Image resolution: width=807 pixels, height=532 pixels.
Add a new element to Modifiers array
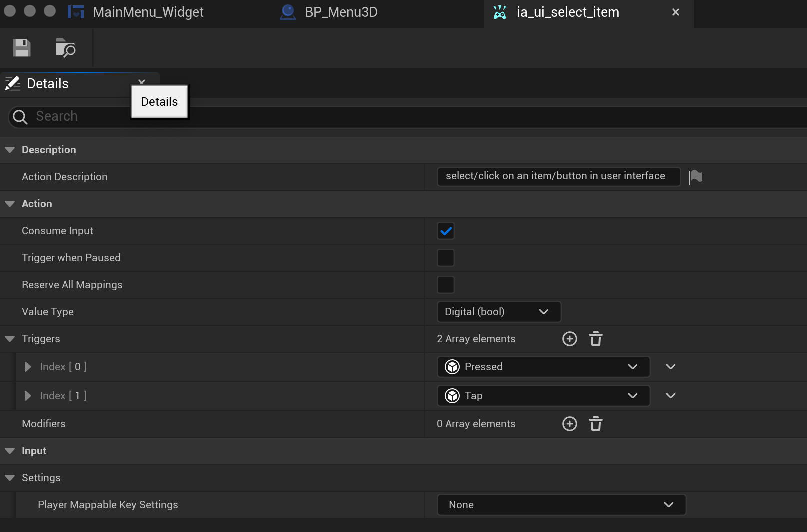(570, 424)
